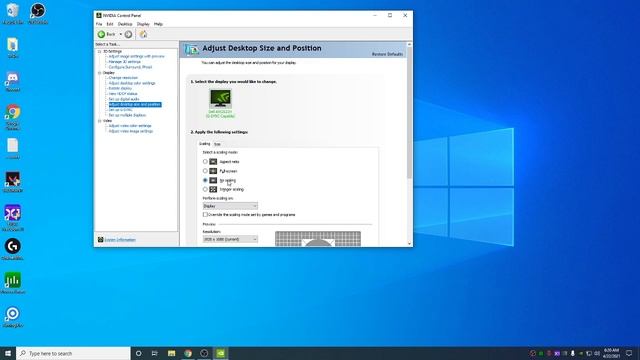Open the Display menu

(x=143, y=24)
